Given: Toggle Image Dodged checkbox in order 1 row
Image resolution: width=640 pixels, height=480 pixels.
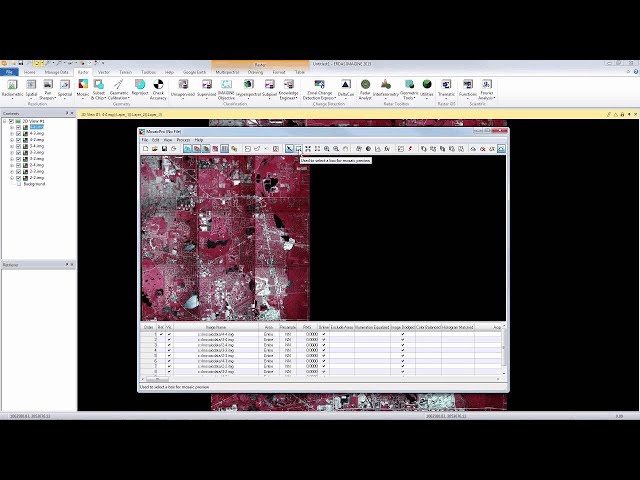Looking at the screenshot, I should coord(402,334).
